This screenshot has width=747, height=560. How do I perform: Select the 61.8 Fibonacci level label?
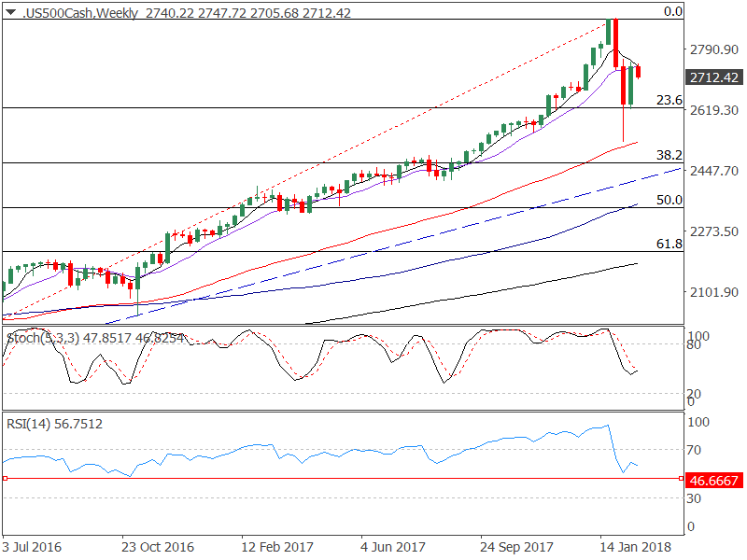(669, 244)
